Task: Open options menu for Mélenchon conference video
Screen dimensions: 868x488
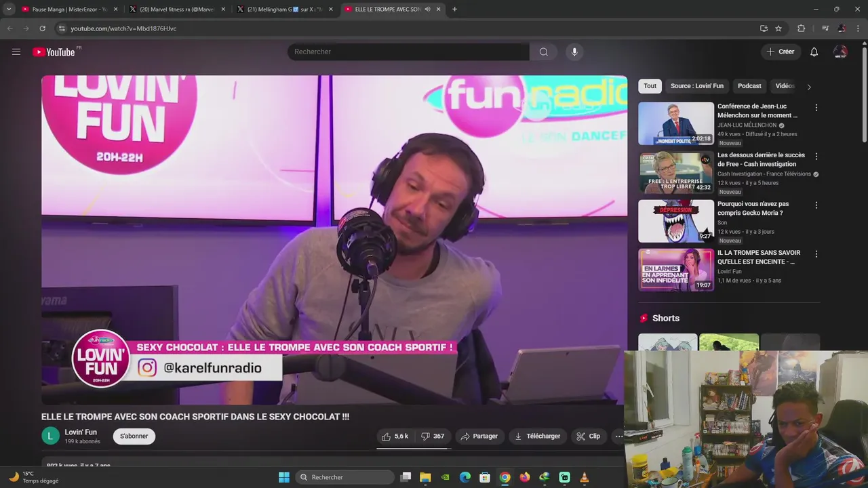Action: click(816, 108)
